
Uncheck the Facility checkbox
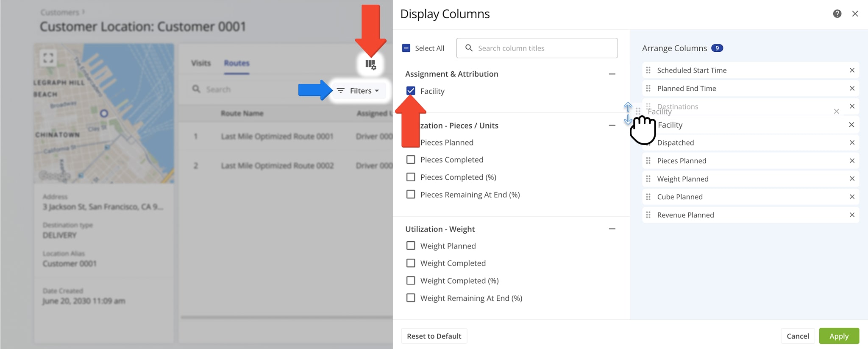[x=411, y=91]
